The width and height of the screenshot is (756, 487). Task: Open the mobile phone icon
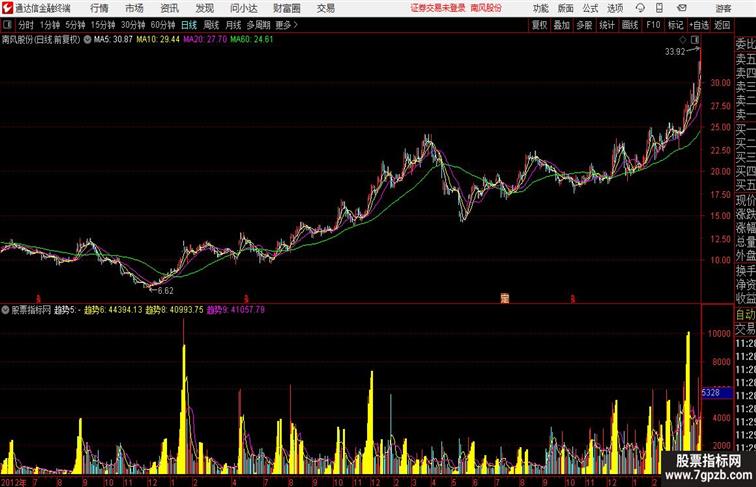[x=660, y=8]
